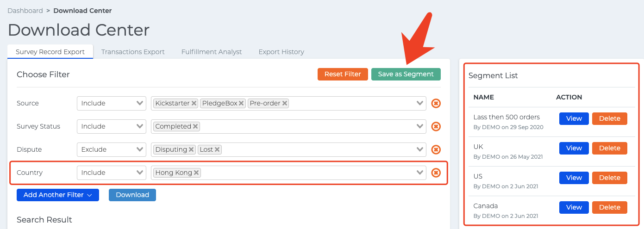This screenshot has height=229, width=644.
Task: Remove the Survey Status filter row
Action: coord(436,126)
